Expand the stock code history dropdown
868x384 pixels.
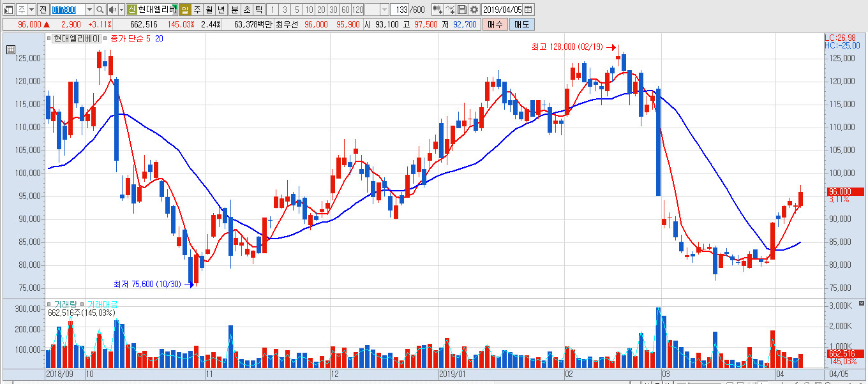(x=89, y=10)
